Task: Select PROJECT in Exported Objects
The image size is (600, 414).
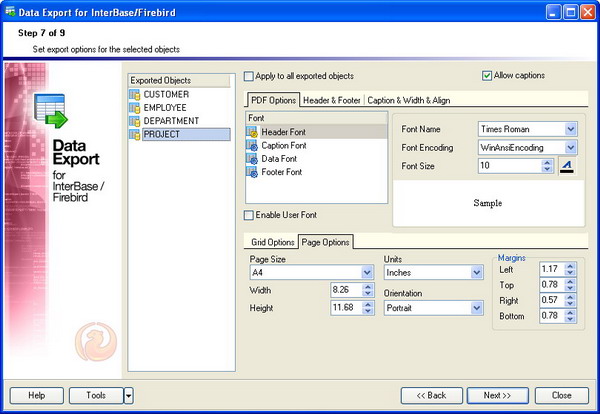Action: click(x=186, y=134)
